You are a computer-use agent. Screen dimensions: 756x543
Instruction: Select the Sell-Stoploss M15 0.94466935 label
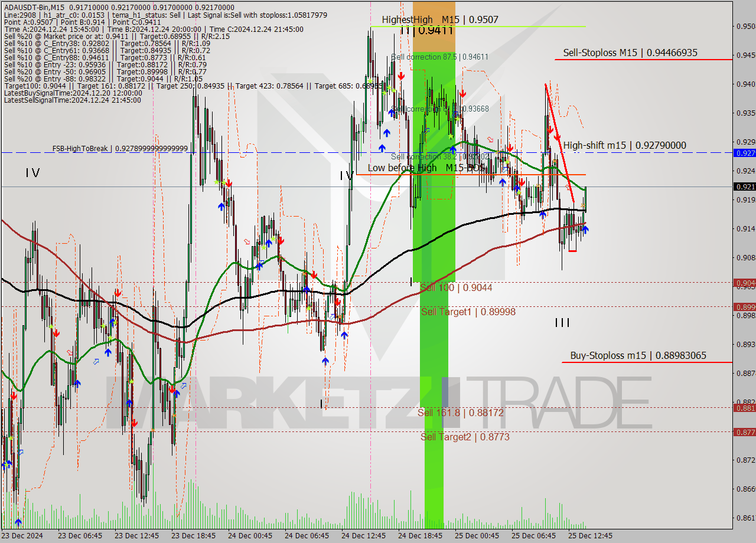(630, 53)
